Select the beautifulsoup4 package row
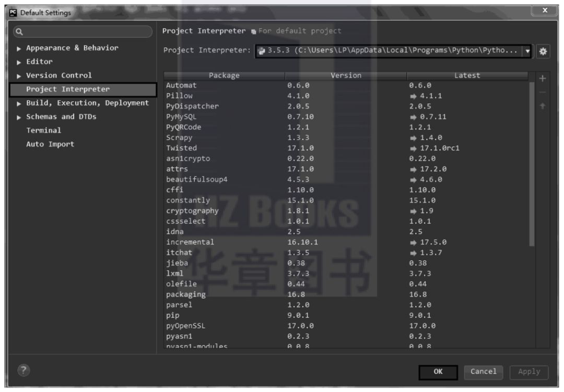Image resolution: width=564 pixels, height=392 pixels. (x=346, y=180)
